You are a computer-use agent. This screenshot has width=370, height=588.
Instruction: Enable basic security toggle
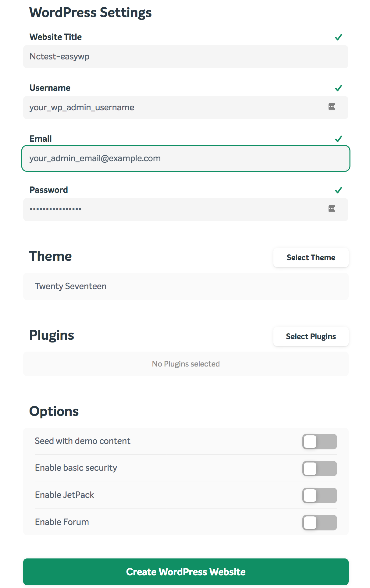[x=320, y=468]
